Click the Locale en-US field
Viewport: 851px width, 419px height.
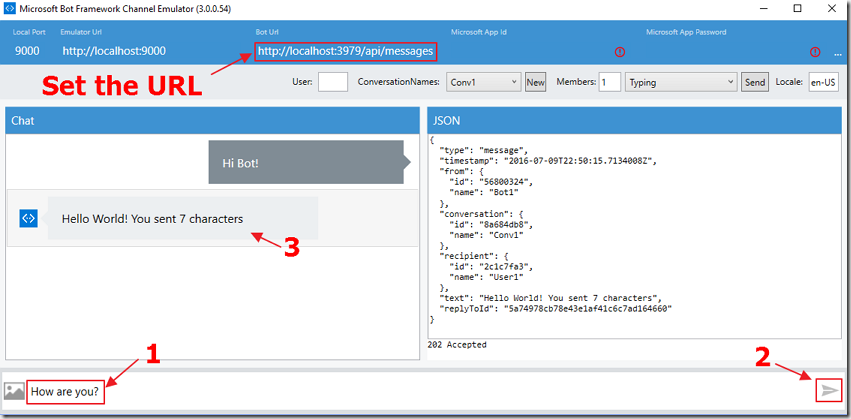click(x=823, y=82)
